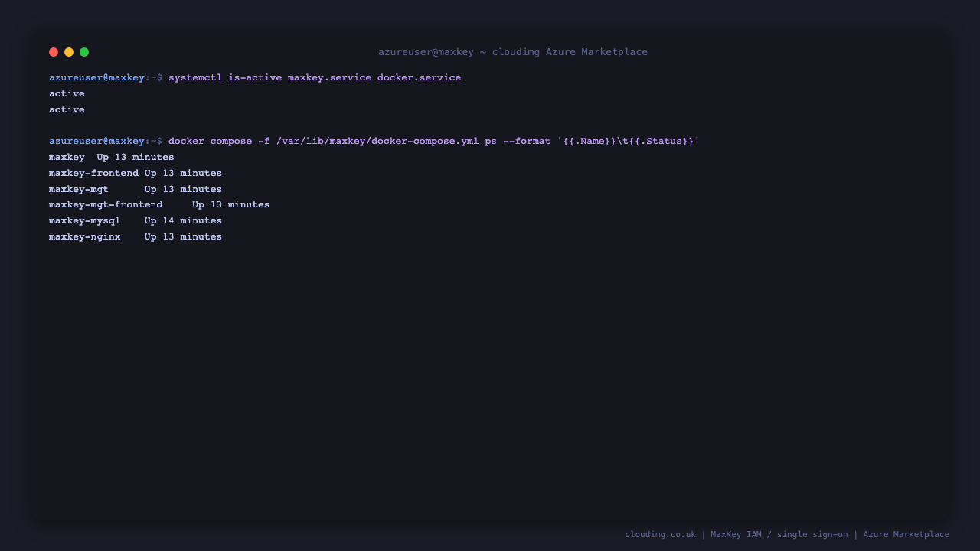Select the 'maxkey-frontend Up 13 minutes' row
Screen dimensions: 980x551
click(136, 173)
